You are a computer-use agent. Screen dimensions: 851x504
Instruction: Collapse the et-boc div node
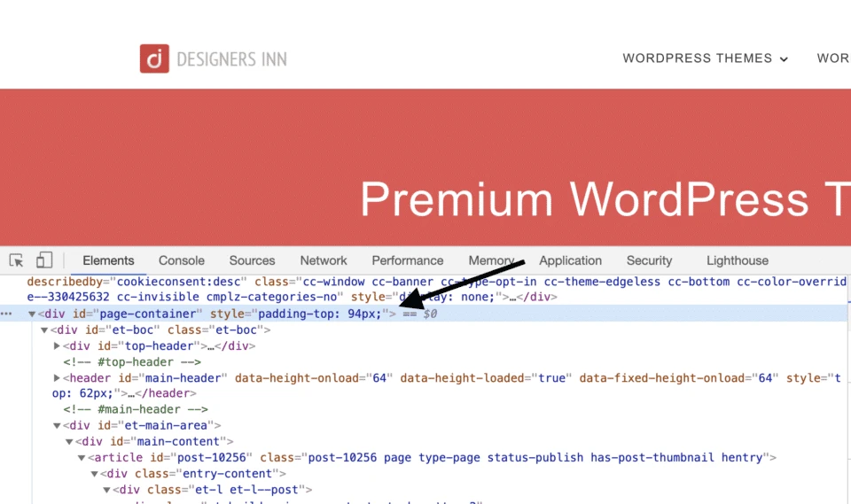pyautogui.click(x=44, y=330)
